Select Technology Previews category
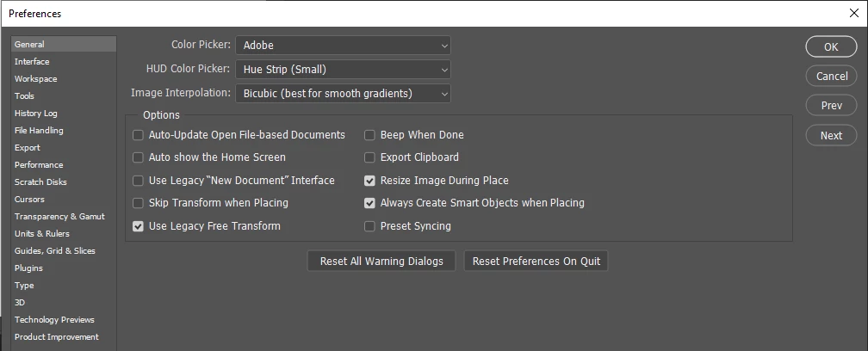868x351 pixels. coord(54,320)
